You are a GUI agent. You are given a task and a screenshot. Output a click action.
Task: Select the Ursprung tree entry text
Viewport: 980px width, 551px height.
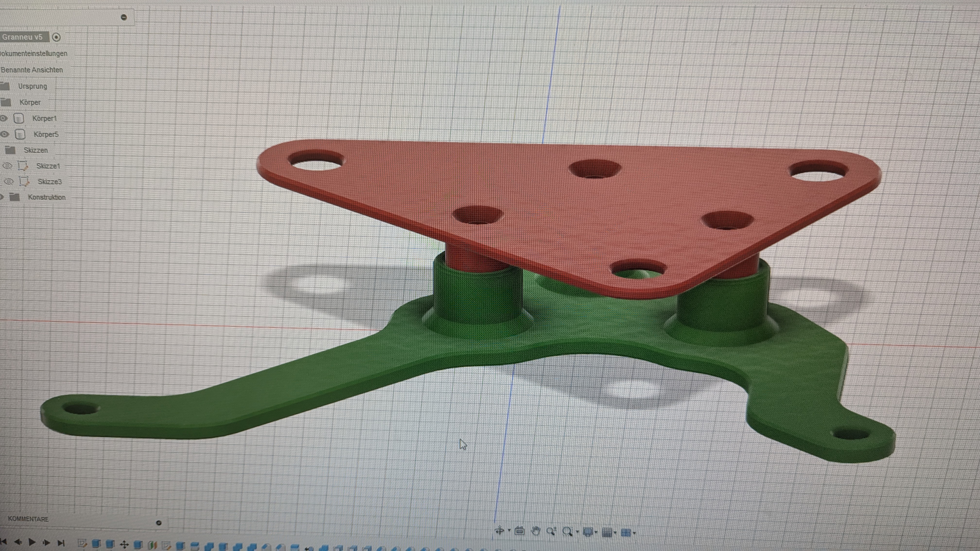(x=33, y=86)
